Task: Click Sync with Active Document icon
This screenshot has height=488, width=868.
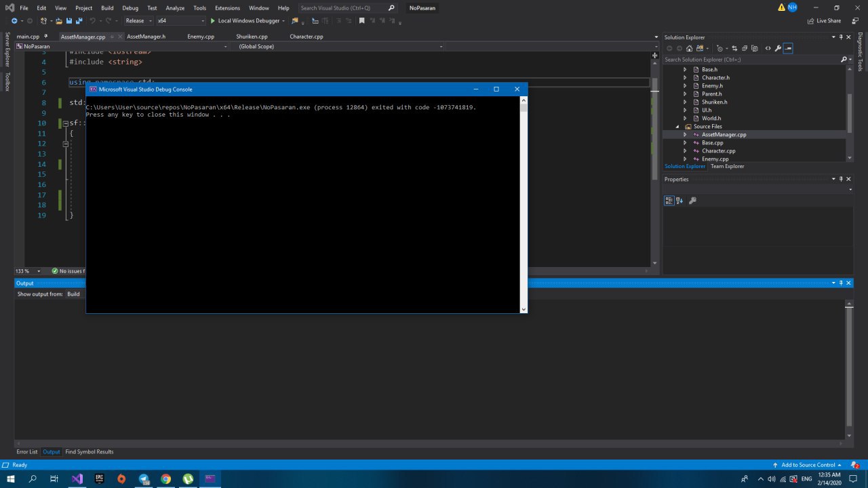Action: [734, 48]
